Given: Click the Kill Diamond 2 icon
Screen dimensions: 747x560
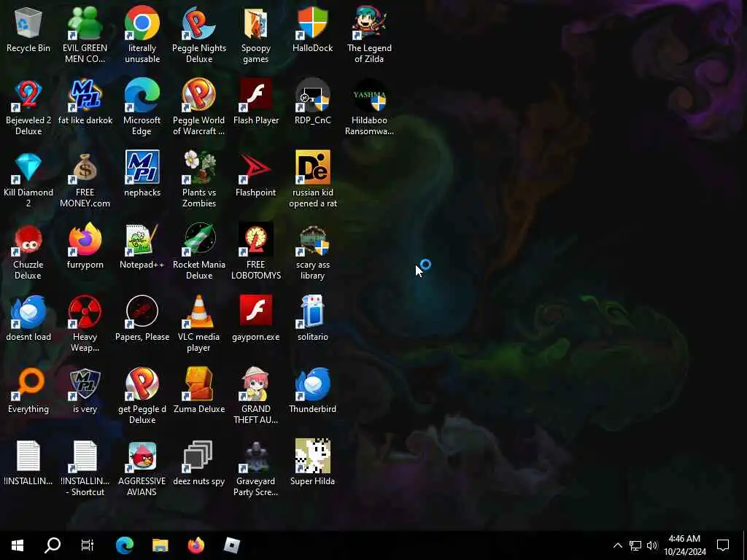Looking at the screenshot, I should (x=28, y=179).
